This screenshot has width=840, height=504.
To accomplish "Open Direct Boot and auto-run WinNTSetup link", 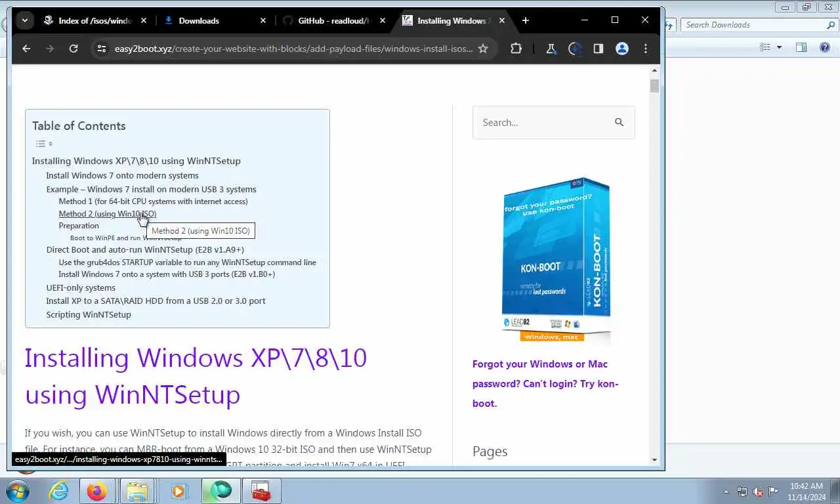I will coord(145,249).
